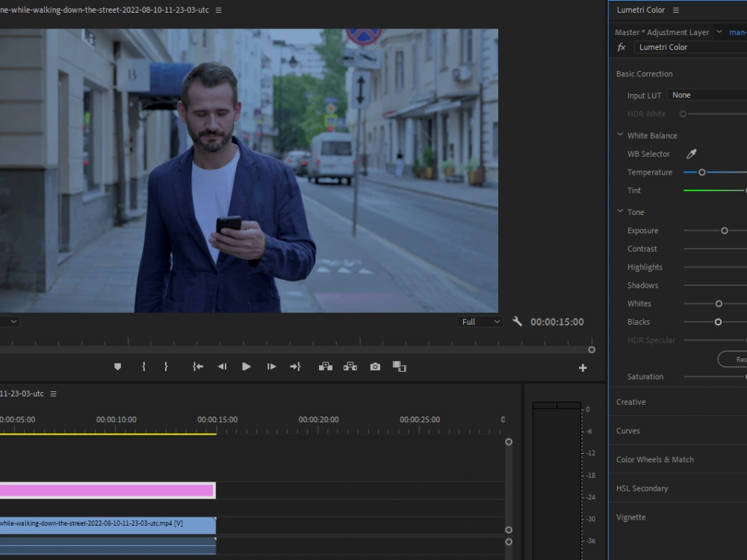Open the Master Adjustment Layer dropdown arrow
Screen dimensions: 747x560
pos(719,32)
